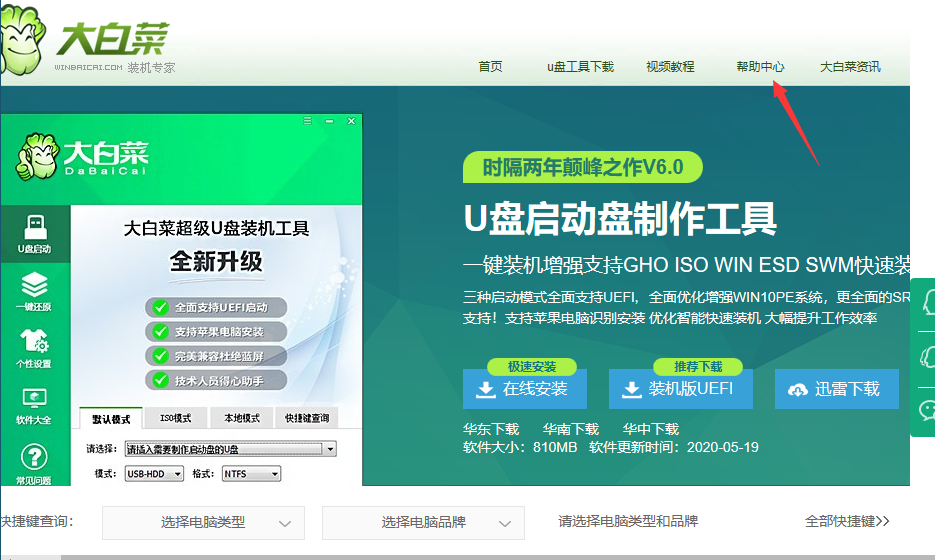
Task: Click the 推荐下载 badge
Action: [698, 366]
